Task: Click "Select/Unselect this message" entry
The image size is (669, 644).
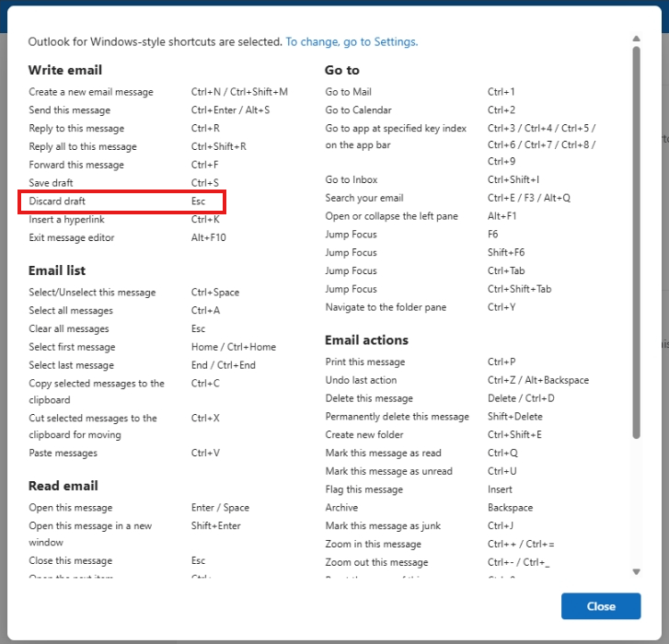Action: (x=92, y=293)
